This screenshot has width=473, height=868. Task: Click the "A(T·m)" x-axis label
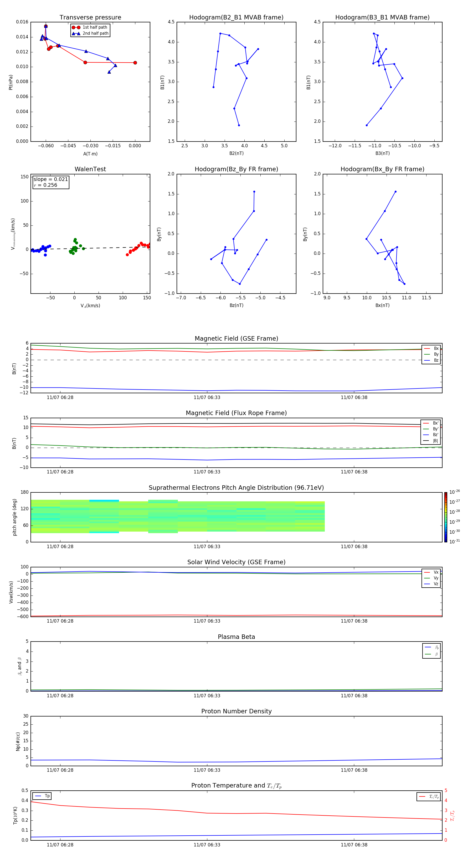click(x=90, y=154)
